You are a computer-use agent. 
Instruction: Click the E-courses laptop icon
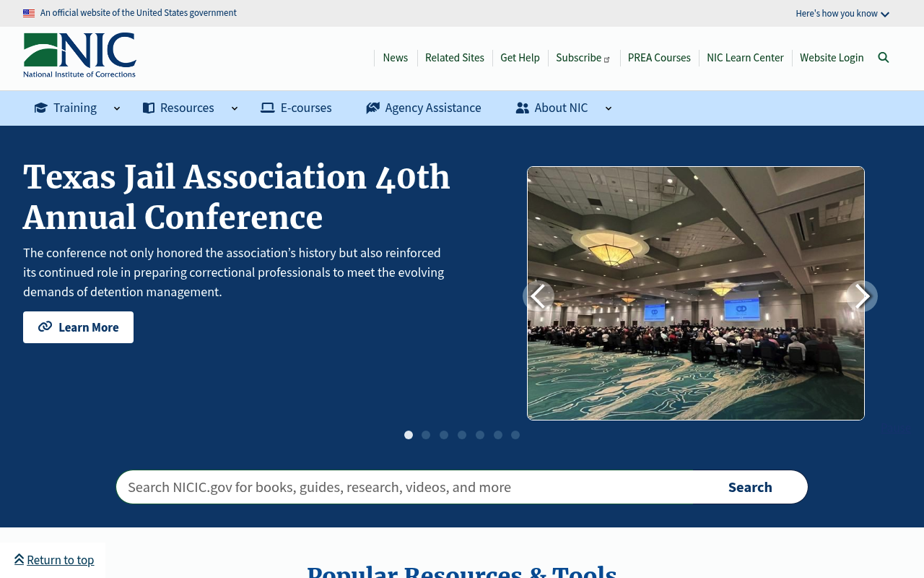click(268, 108)
